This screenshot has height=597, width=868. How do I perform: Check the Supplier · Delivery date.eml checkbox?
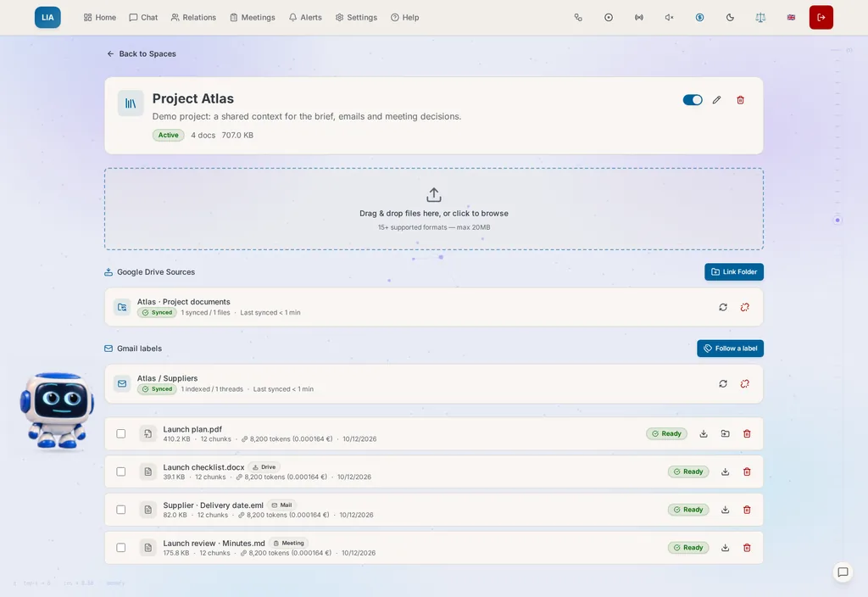[x=120, y=510]
